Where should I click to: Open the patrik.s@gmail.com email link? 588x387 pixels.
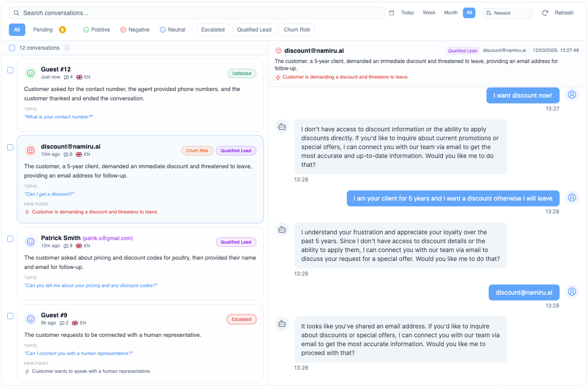(x=107, y=238)
